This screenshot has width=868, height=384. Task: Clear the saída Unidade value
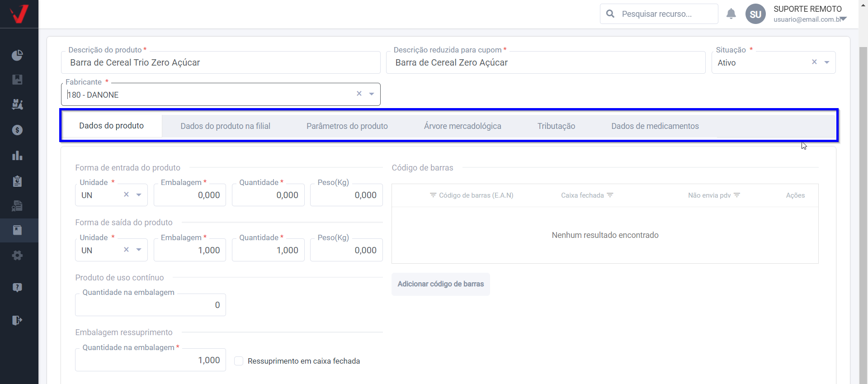(x=126, y=250)
